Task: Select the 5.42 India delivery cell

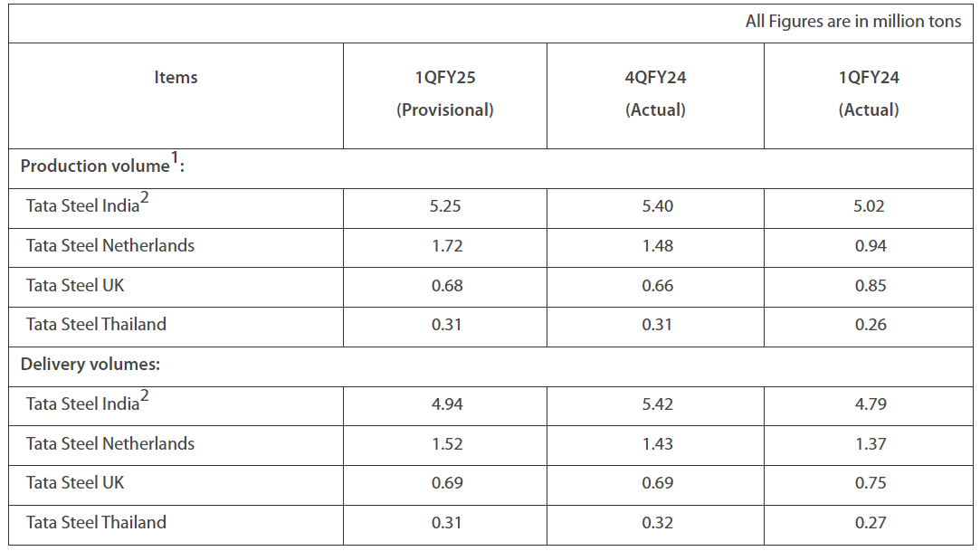Action: (x=658, y=404)
